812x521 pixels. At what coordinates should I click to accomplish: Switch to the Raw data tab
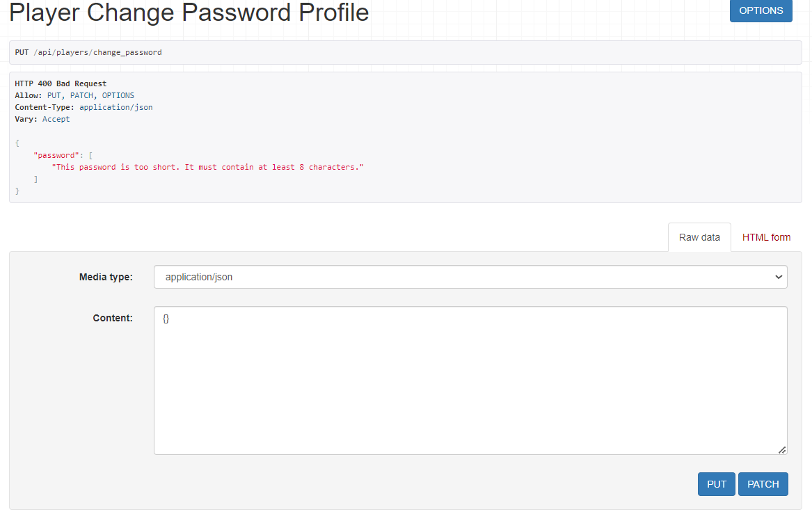tap(699, 237)
